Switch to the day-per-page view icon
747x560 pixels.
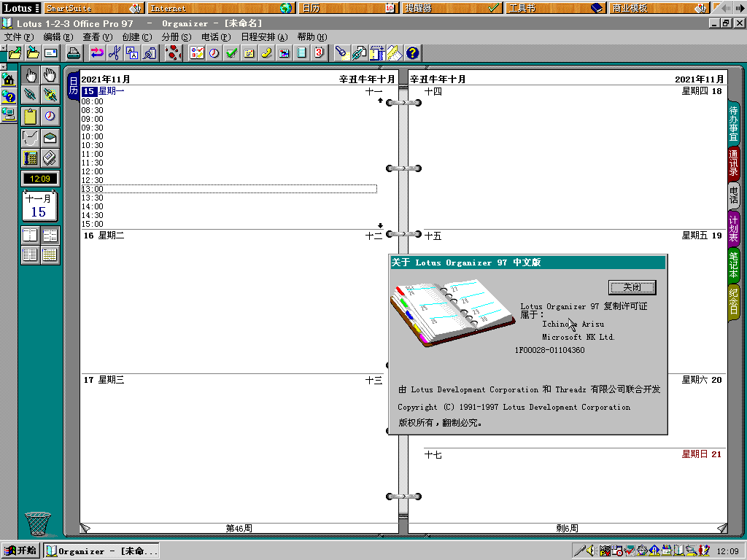[31, 236]
